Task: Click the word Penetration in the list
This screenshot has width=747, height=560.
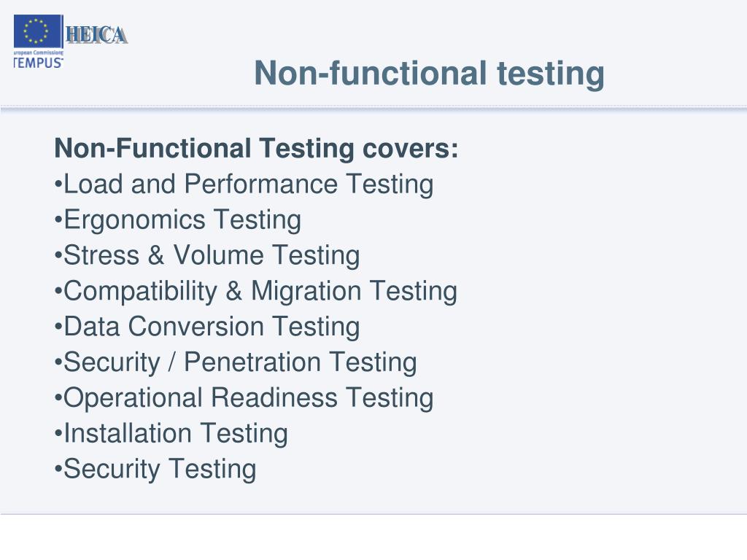Action: [252, 362]
